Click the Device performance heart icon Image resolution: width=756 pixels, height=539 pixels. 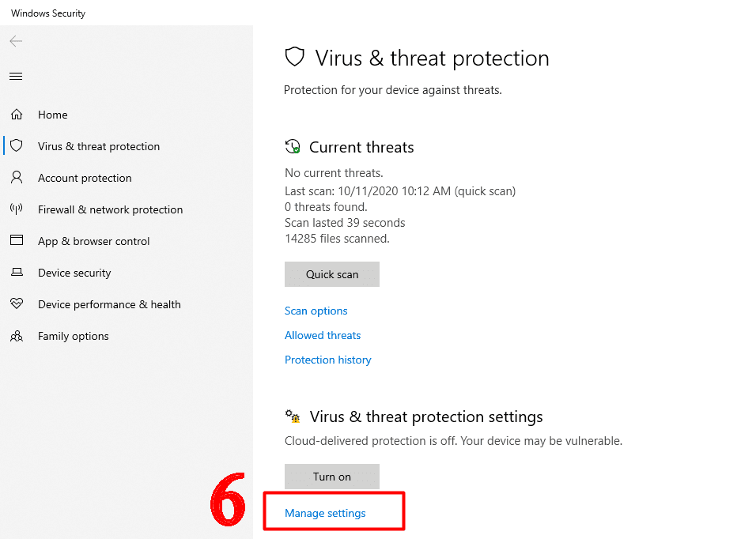17,304
